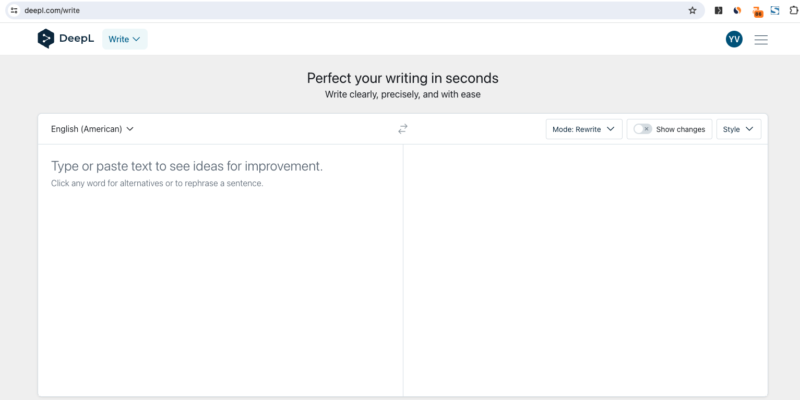Open the Write product menu
Image resolution: width=800 pixels, height=400 pixels.
124,39
